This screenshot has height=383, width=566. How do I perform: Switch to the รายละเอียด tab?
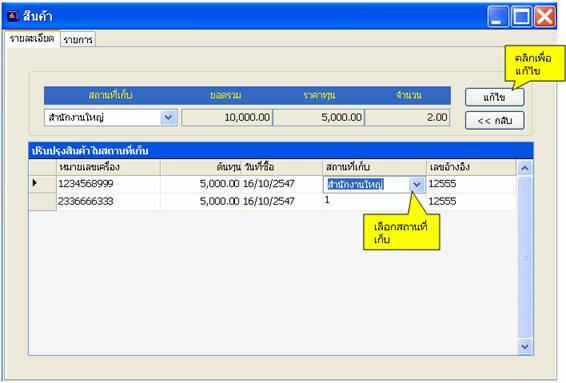point(32,39)
